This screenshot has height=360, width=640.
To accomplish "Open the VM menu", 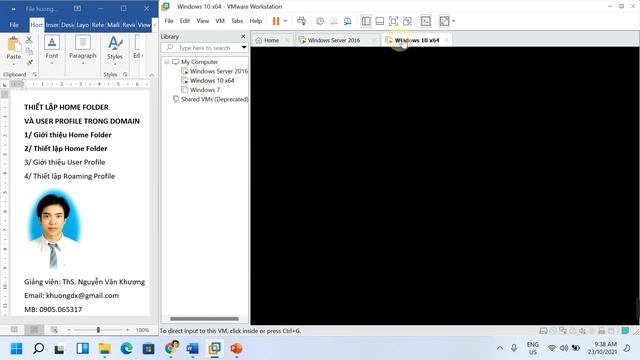I will coord(220,21).
